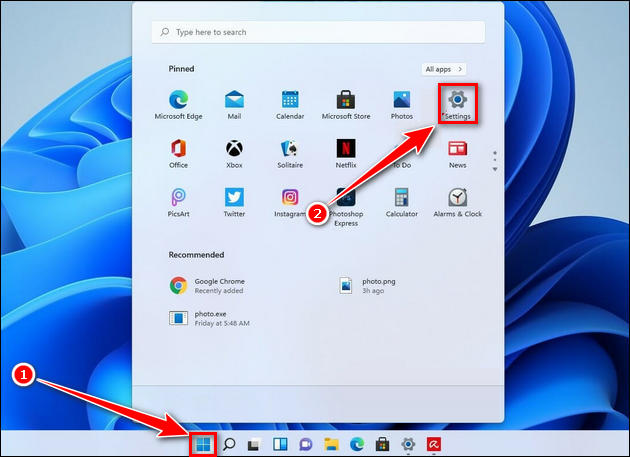This screenshot has width=630, height=457.
Task: Open recommended Google Chrome entry
Action: (208, 286)
